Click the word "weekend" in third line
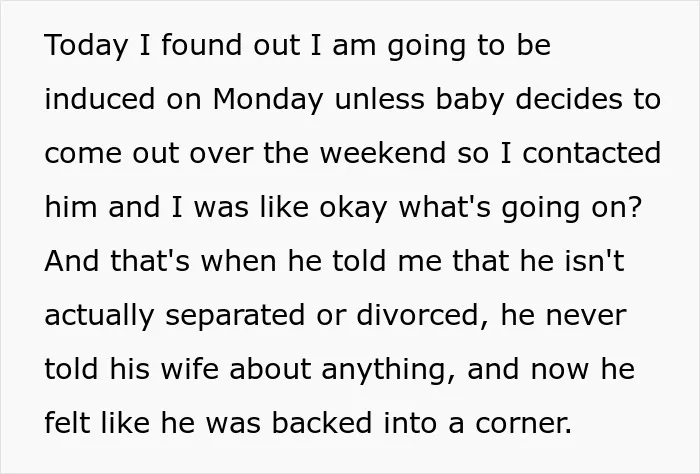 click(x=383, y=153)
